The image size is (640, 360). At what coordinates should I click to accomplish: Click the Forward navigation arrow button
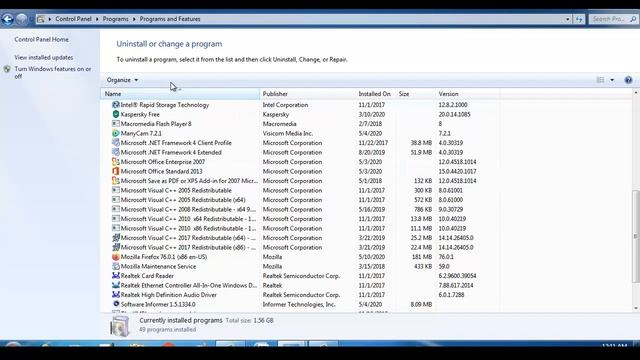pyautogui.click(x=22, y=19)
